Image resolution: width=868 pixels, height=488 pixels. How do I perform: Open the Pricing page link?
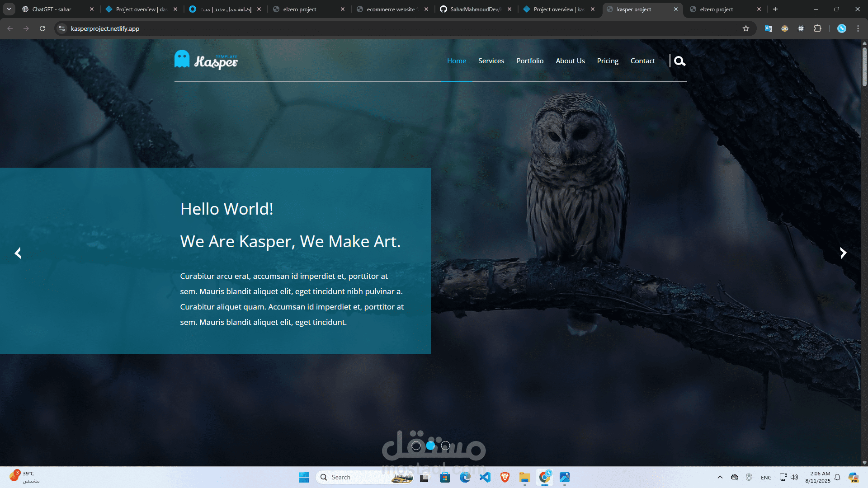tap(607, 61)
